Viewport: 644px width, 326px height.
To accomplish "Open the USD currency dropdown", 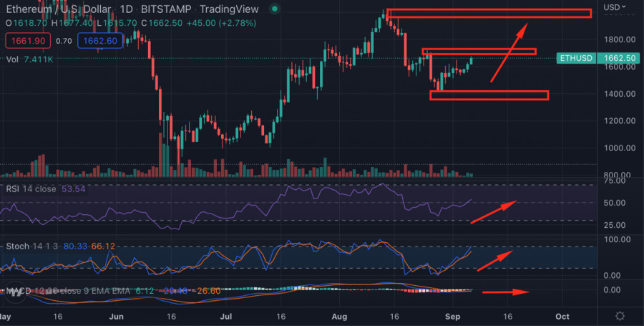I will coord(615,7).
